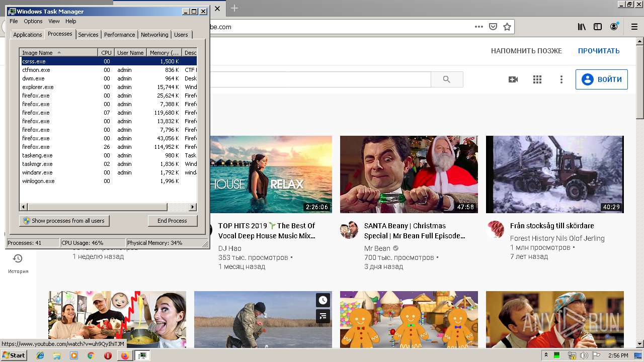Open Internet Explorer from taskbar
The width and height of the screenshot is (644, 362).
pyautogui.click(x=40, y=355)
